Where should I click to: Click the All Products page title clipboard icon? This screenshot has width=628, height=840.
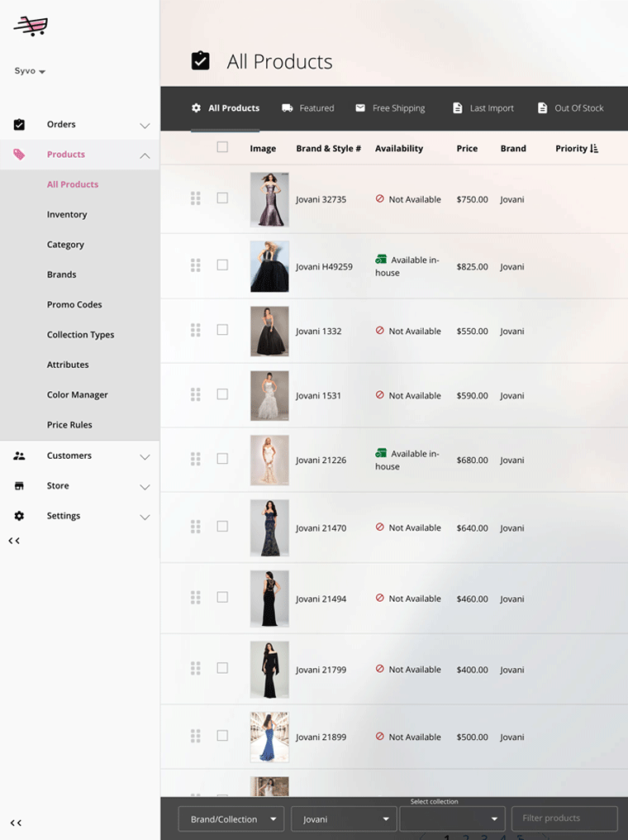click(200, 60)
